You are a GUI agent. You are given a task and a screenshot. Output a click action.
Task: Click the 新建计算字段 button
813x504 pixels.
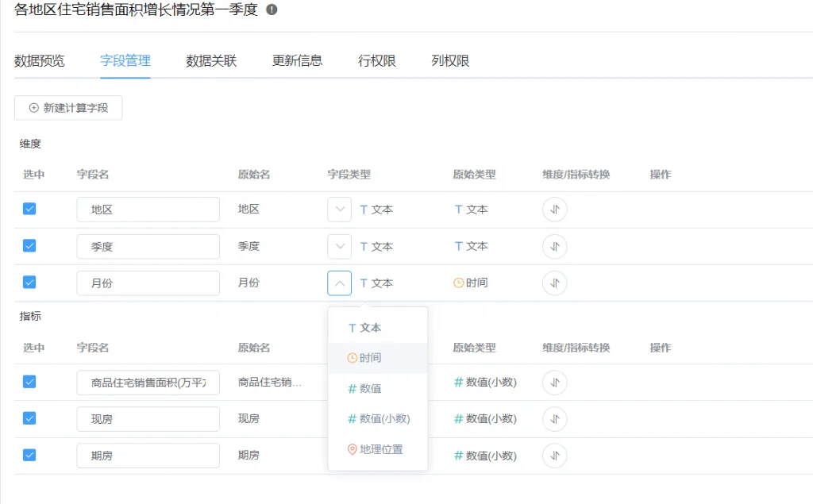68,108
